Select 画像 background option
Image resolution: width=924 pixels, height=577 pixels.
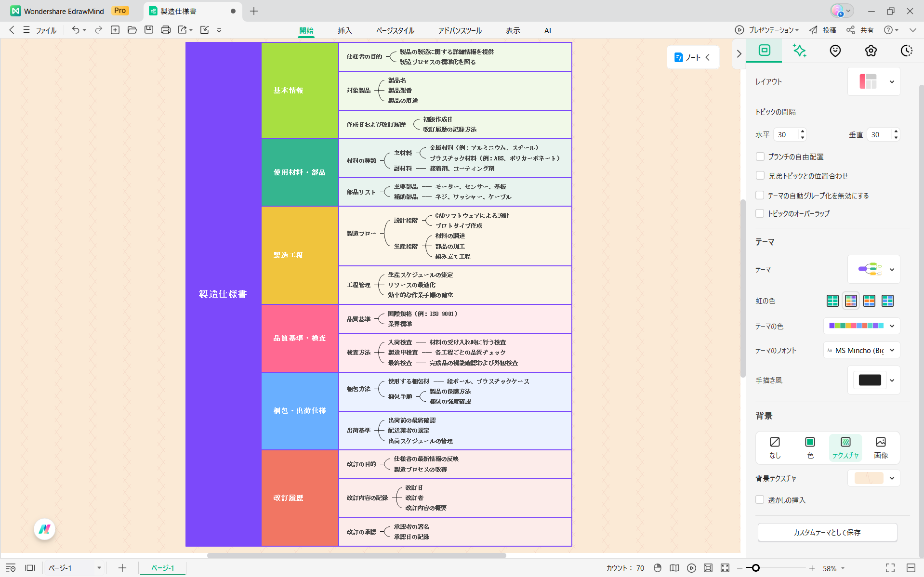pyautogui.click(x=881, y=447)
